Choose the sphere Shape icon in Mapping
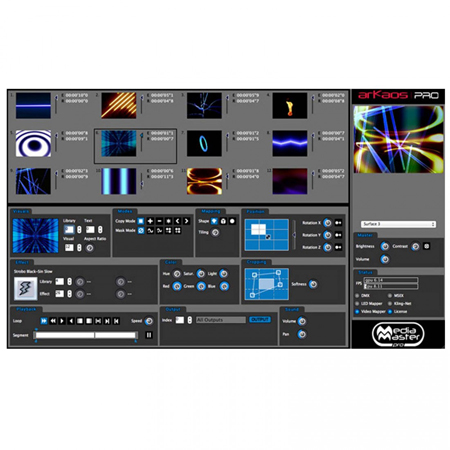Screen dimensions: 450x450 [x=232, y=221]
